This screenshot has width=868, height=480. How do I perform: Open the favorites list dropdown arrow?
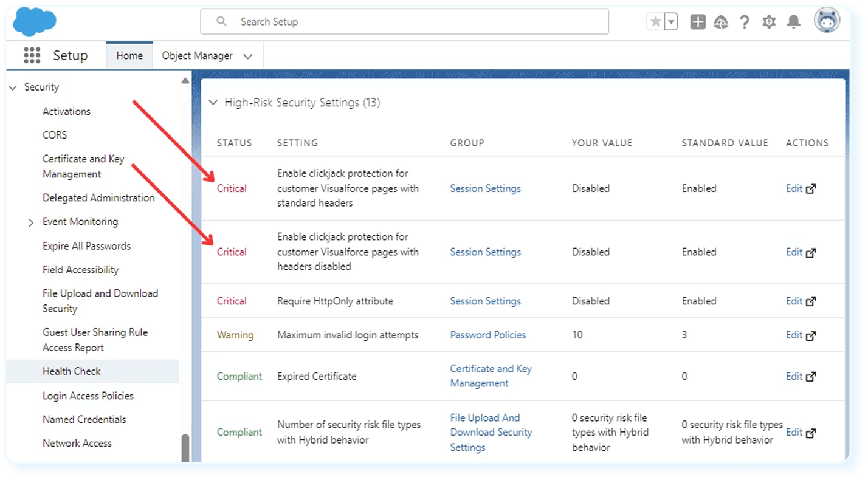[671, 22]
